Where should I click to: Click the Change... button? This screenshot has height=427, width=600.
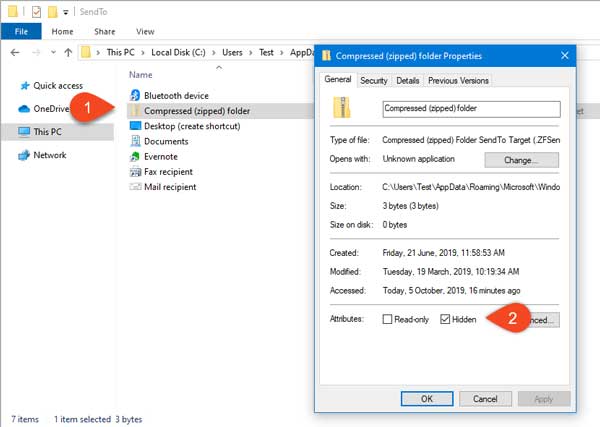pyautogui.click(x=521, y=160)
